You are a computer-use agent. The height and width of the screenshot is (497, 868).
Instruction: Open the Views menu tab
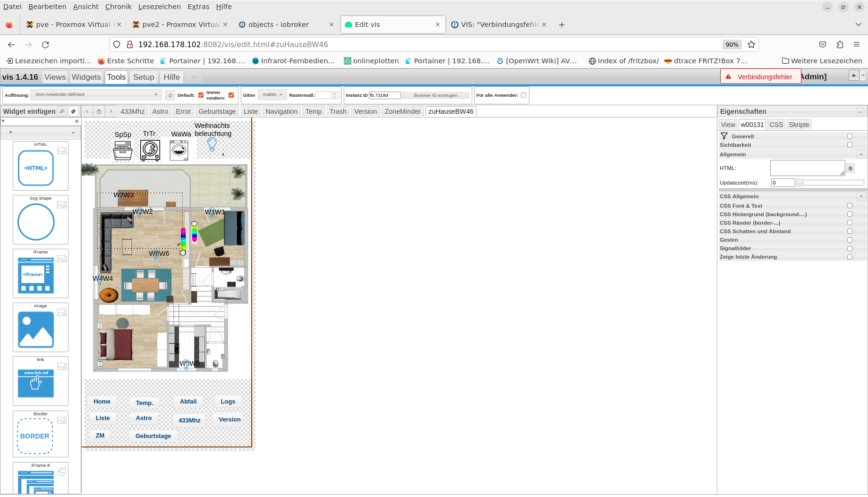(55, 77)
